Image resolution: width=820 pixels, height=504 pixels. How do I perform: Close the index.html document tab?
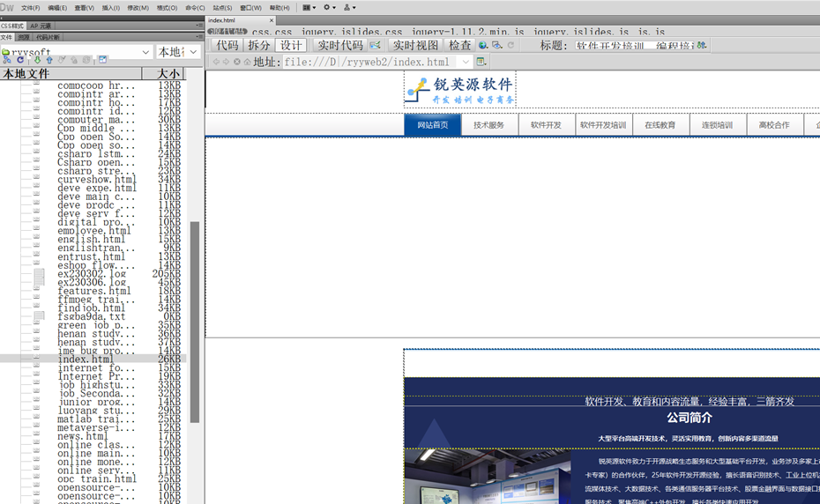click(x=272, y=20)
